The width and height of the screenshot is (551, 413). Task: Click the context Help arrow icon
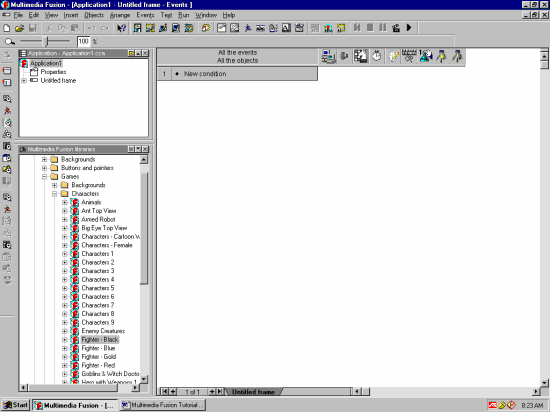(x=121, y=28)
